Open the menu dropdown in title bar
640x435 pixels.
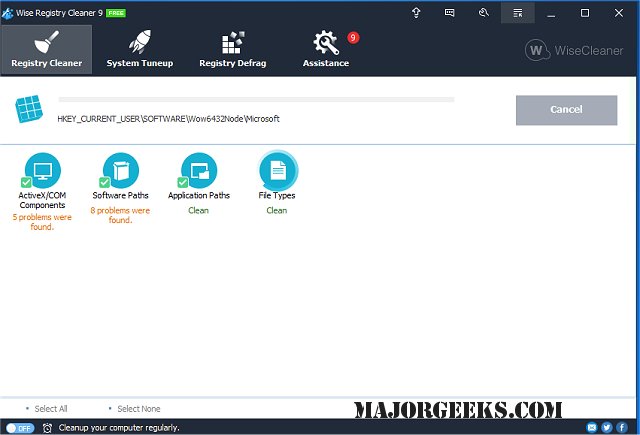(517, 13)
